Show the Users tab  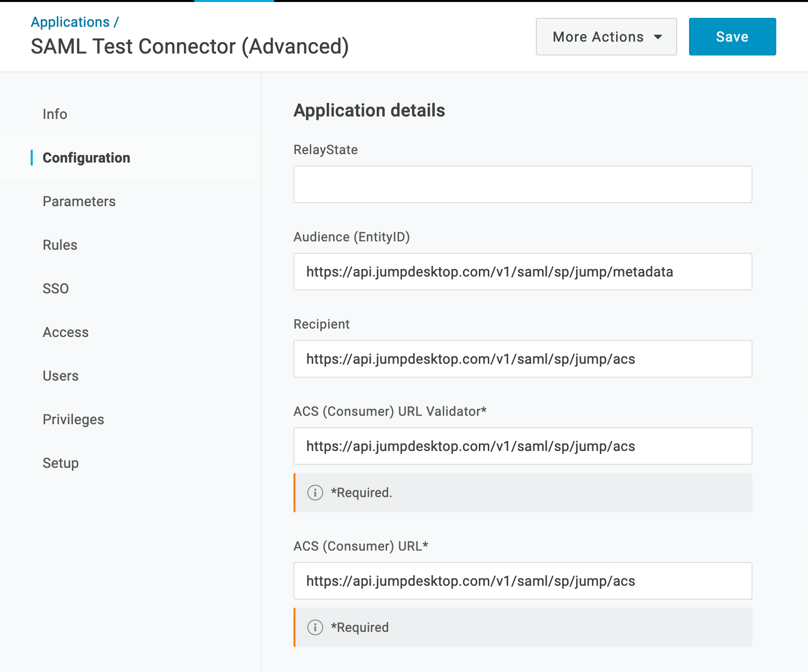coord(60,376)
